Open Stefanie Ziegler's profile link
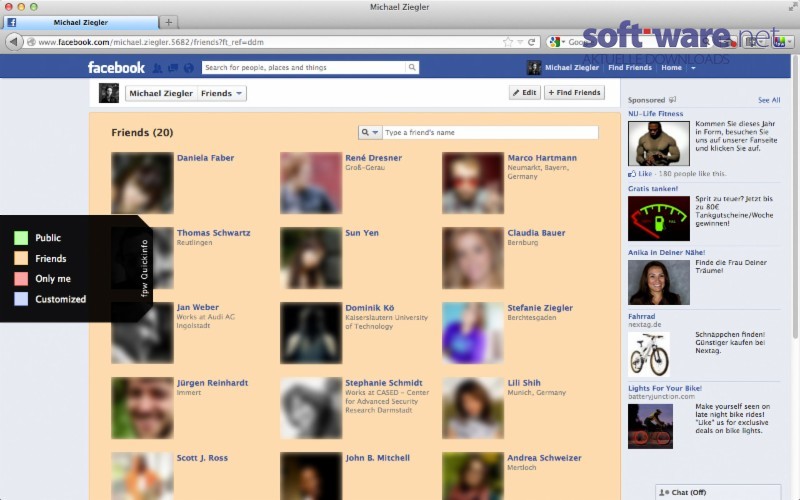 point(540,308)
